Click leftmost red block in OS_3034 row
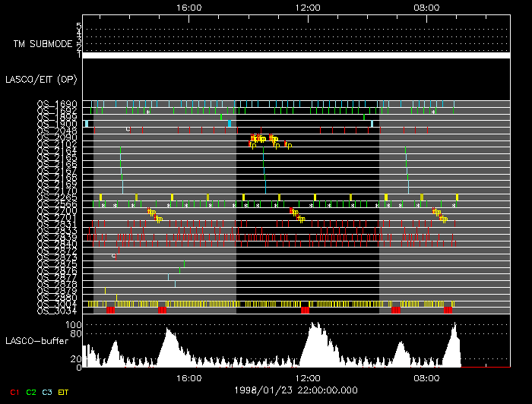Image resolution: width=532 pixels, height=404 pixels. click(111, 310)
